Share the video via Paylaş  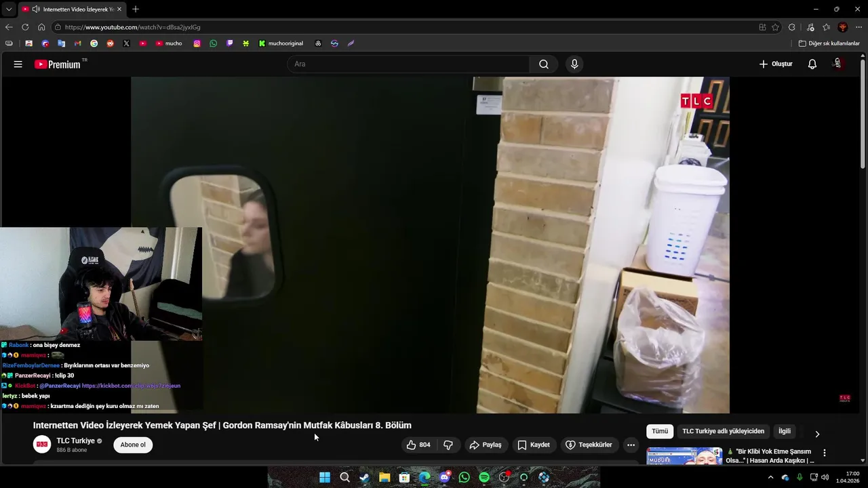[486, 445]
